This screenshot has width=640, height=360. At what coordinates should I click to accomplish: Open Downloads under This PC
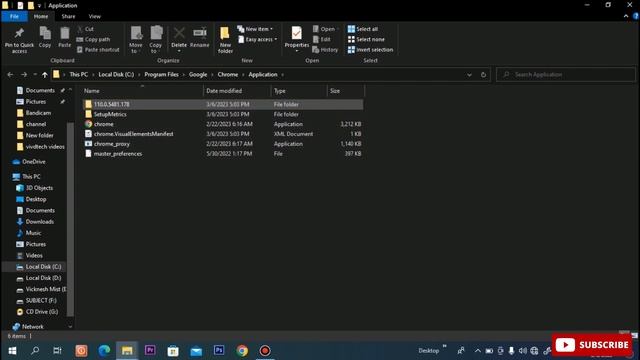point(35,222)
